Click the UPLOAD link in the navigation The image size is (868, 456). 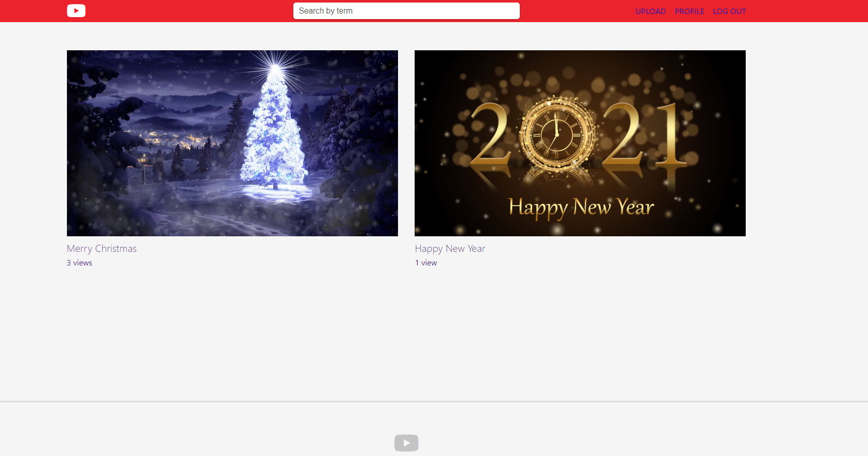[651, 11]
